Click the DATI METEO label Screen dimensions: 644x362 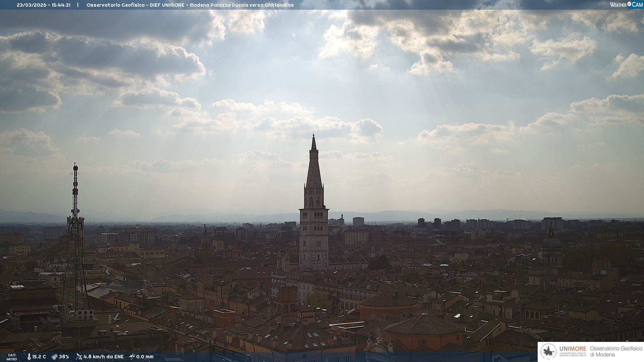tap(12, 357)
